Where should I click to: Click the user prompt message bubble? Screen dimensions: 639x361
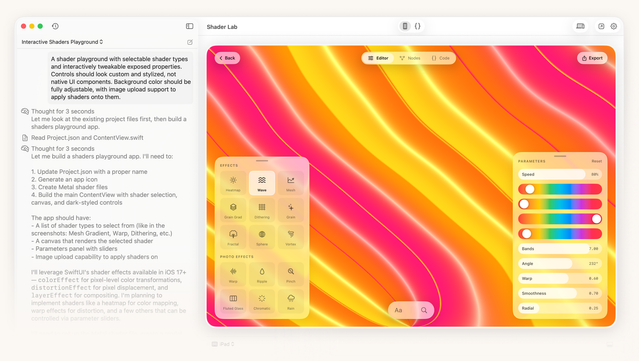click(121, 78)
